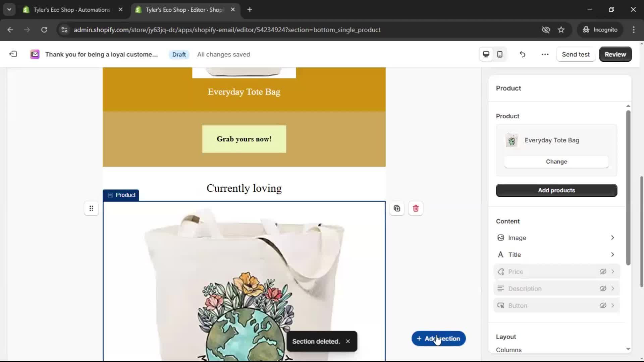The image size is (644, 362).
Task: Grab the section drag handle
Action: (91, 208)
